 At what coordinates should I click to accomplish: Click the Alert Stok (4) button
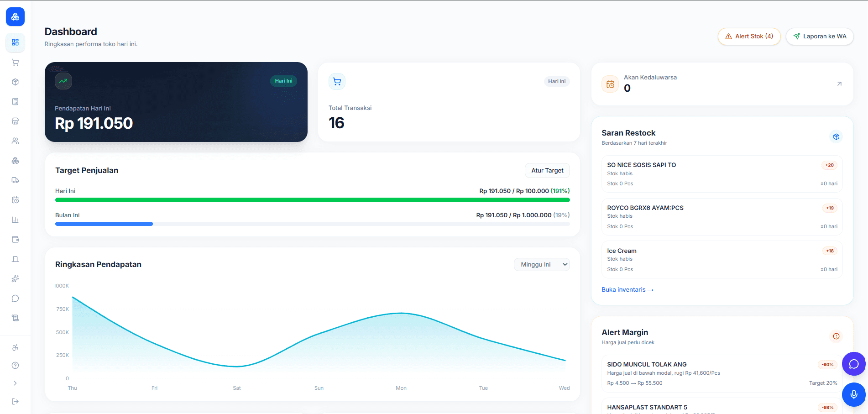[749, 37]
